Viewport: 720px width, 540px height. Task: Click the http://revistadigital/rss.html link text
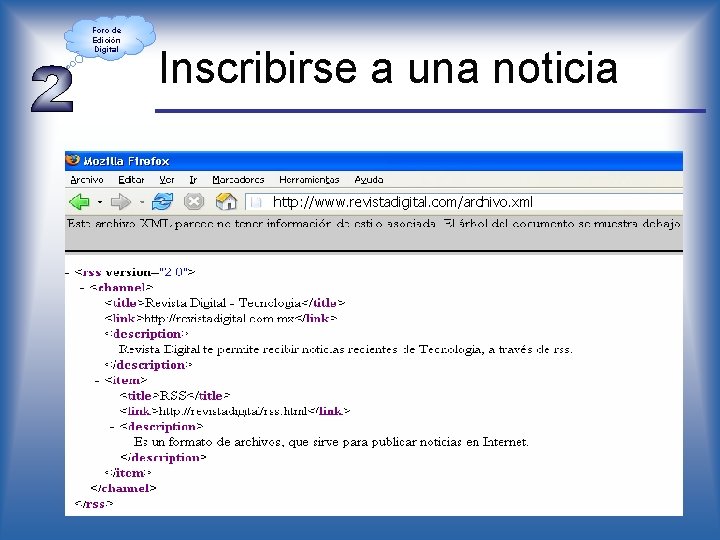pos(233,411)
